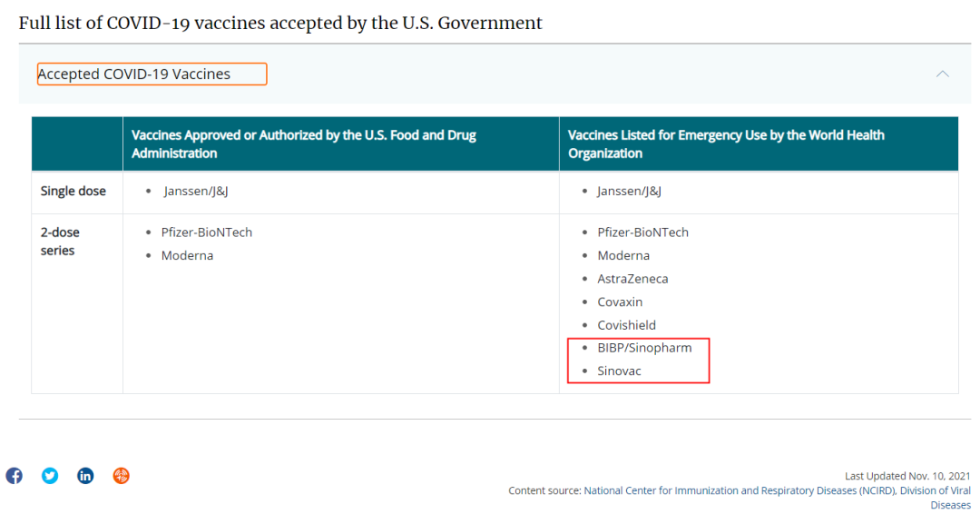Share page via Facebook icon
Image resolution: width=980 pixels, height=524 pixels.
pyautogui.click(x=15, y=476)
